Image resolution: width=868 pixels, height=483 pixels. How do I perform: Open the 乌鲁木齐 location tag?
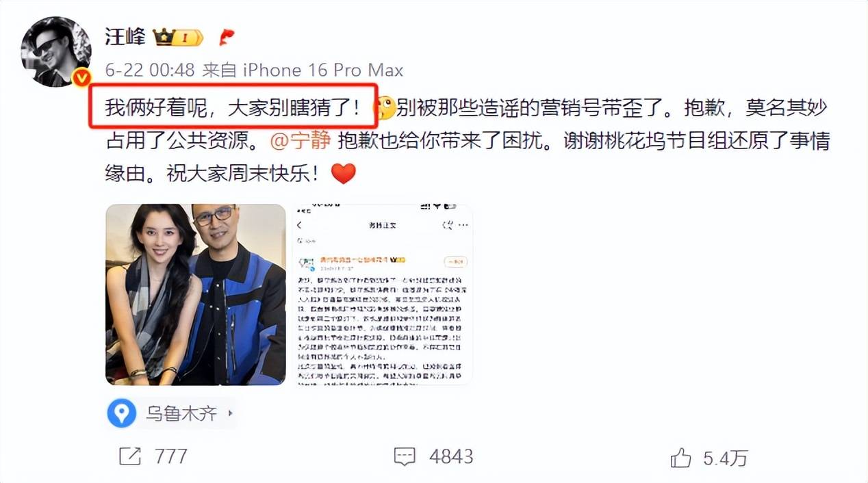click(x=171, y=413)
